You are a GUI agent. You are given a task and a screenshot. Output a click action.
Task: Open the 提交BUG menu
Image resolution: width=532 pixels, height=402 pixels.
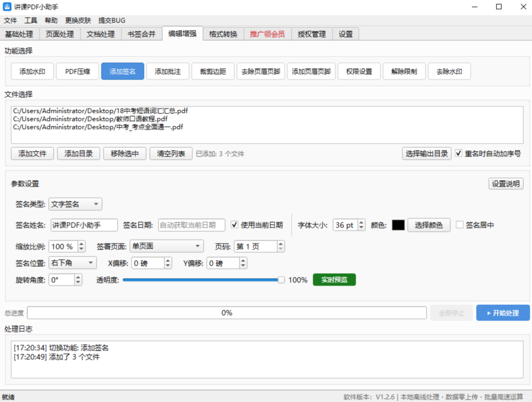112,20
